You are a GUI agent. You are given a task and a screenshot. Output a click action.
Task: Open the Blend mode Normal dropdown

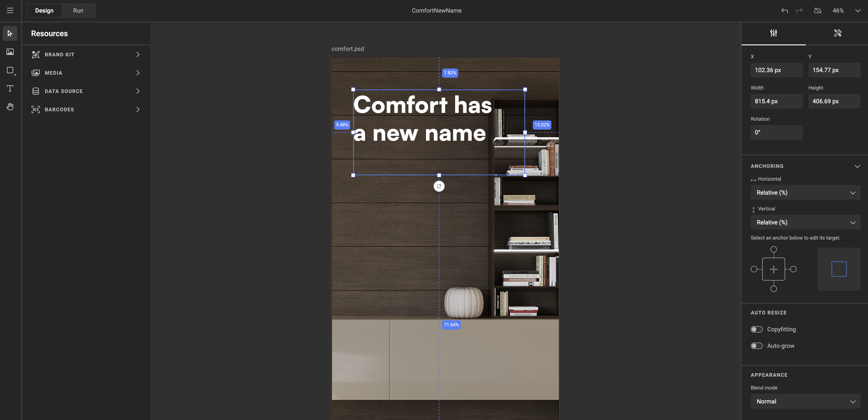coord(805,401)
